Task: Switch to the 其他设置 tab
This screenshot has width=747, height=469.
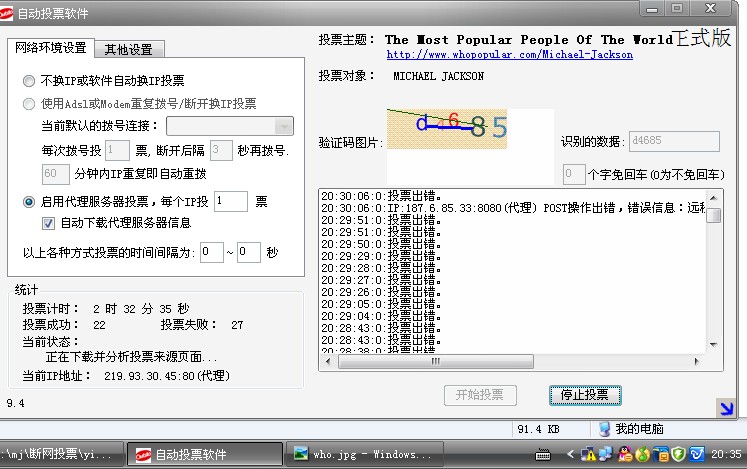Action: pyautogui.click(x=129, y=50)
